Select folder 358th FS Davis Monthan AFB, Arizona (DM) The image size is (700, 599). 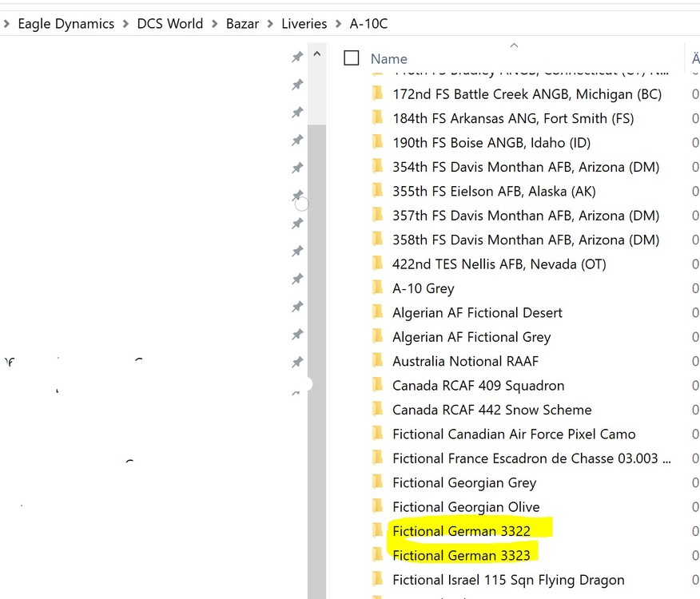point(526,240)
